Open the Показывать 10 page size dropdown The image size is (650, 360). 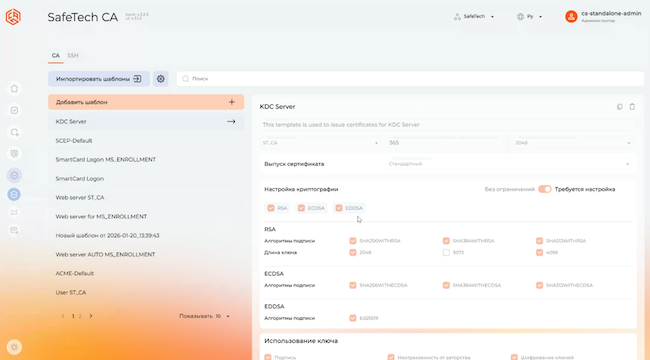[x=204, y=316]
